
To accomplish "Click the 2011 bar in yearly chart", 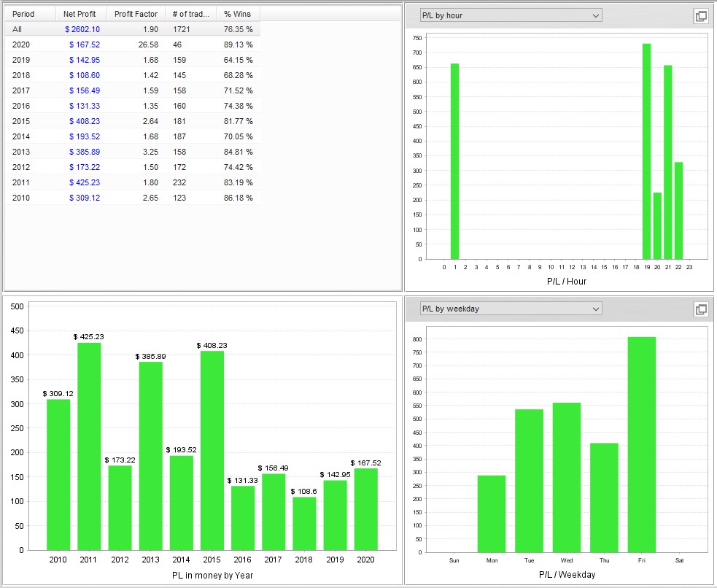I will coord(89,446).
